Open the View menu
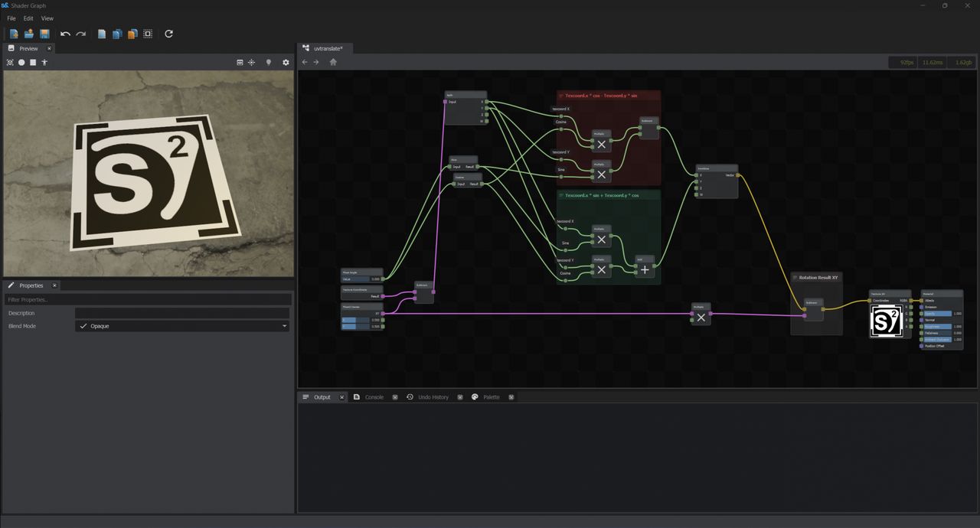The image size is (980, 528). coord(47,18)
